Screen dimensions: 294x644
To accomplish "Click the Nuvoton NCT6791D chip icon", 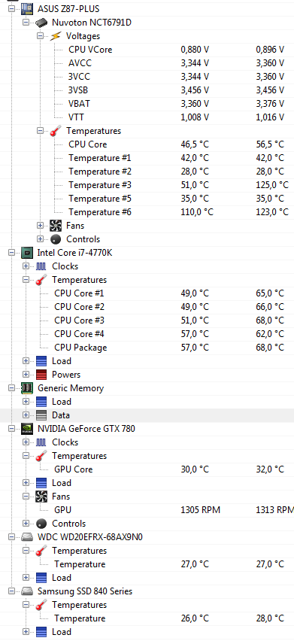I will (41, 22).
